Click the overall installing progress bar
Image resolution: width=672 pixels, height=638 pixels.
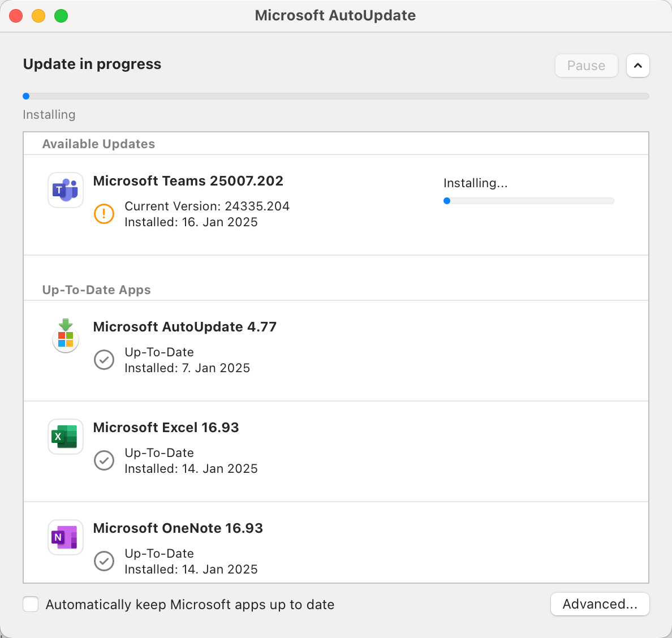click(336, 96)
